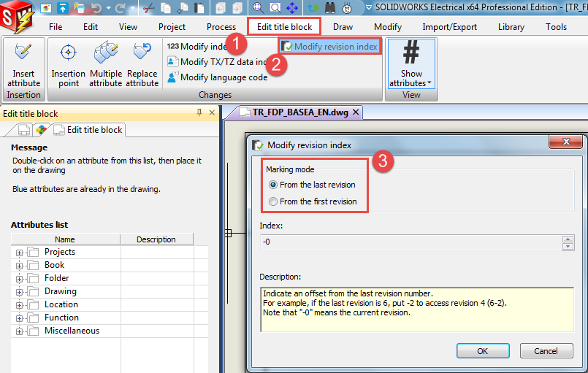Click the Multiple attribute tool

click(x=106, y=64)
